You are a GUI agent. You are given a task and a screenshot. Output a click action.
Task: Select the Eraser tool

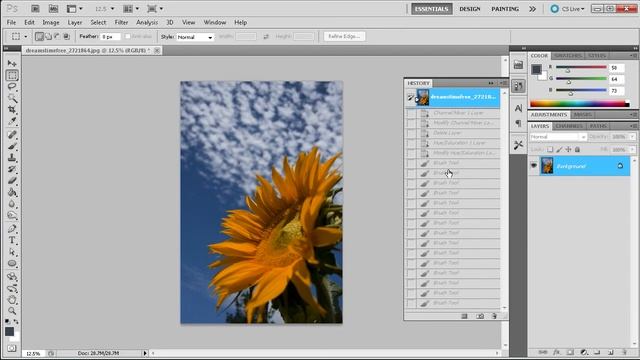pos(12,180)
